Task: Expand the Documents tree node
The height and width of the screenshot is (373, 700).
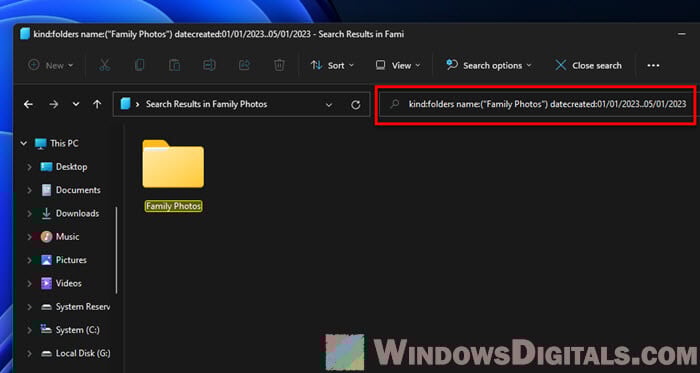Action: pos(29,190)
